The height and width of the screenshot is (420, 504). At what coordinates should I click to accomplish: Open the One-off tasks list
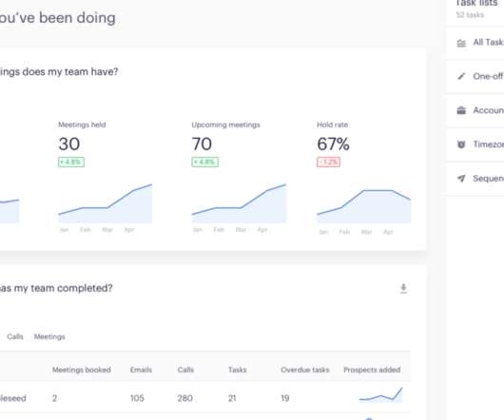pyautogui.click(x=475, y=76)
